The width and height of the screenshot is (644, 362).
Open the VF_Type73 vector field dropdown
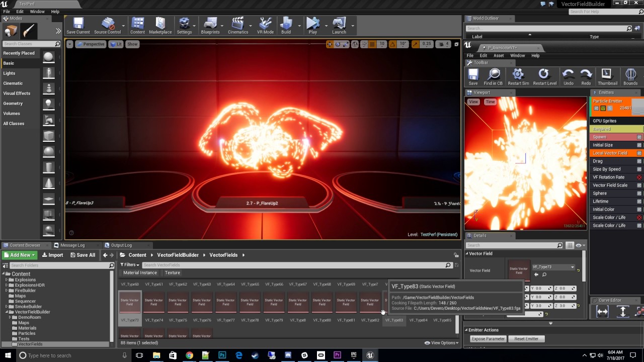tap(553, 267)
